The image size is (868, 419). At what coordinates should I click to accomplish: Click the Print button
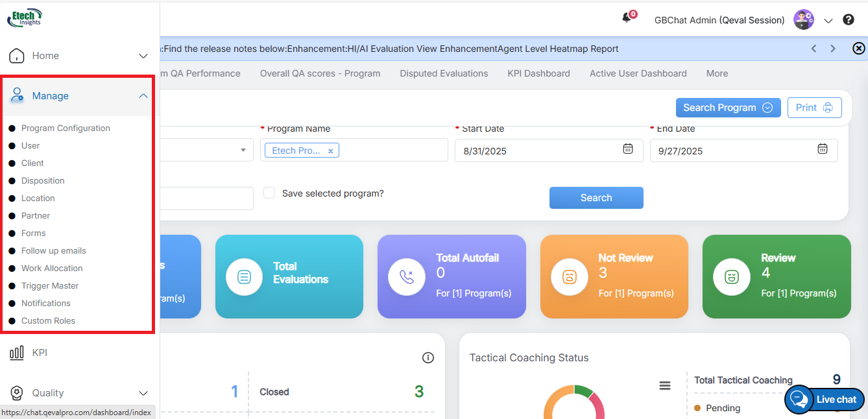coord(814,108)
